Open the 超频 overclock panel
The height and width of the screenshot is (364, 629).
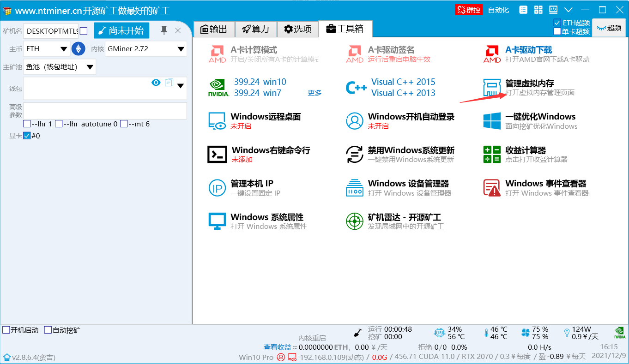(609, 28)
